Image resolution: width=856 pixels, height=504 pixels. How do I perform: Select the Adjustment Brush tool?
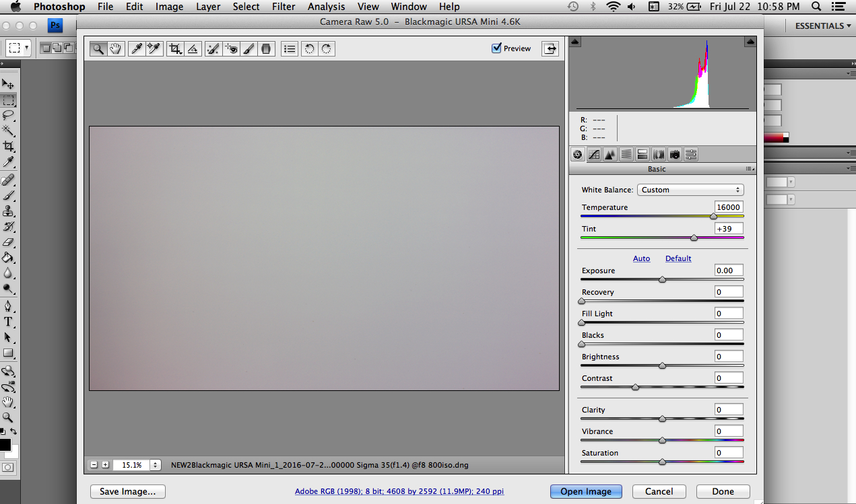(249, 48)
